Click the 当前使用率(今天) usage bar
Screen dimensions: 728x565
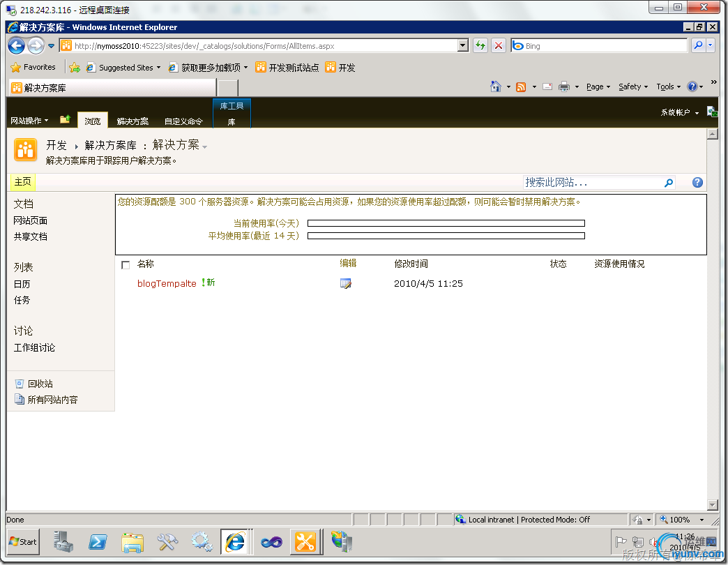[446, 223]
